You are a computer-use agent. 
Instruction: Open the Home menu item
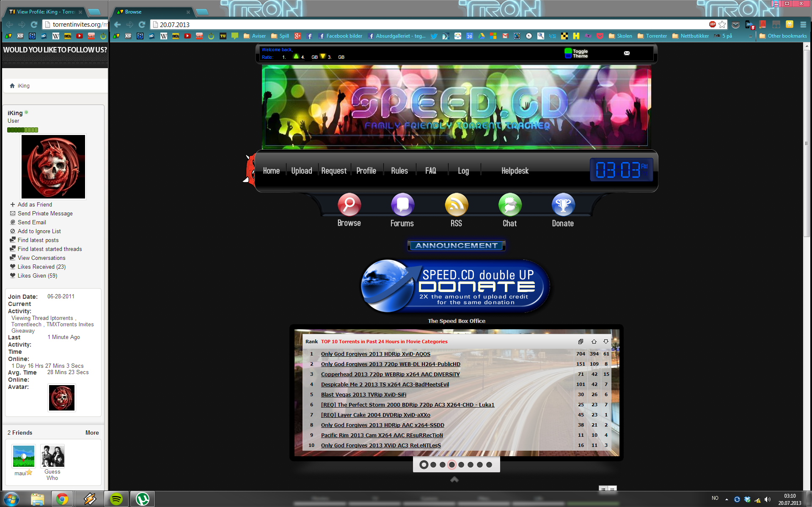pos(271,171)
